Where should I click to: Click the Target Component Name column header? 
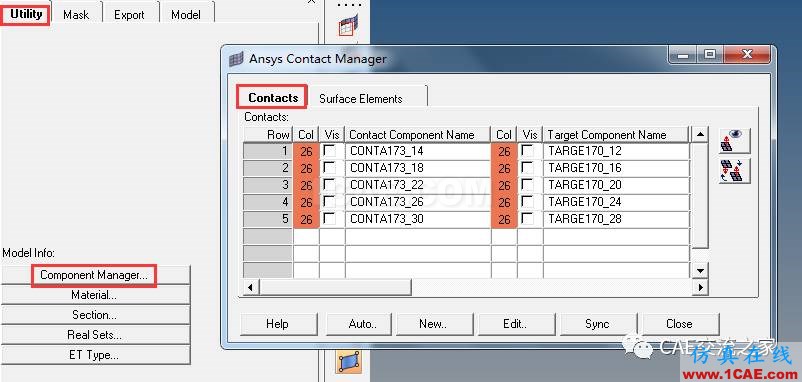[616, 134]
